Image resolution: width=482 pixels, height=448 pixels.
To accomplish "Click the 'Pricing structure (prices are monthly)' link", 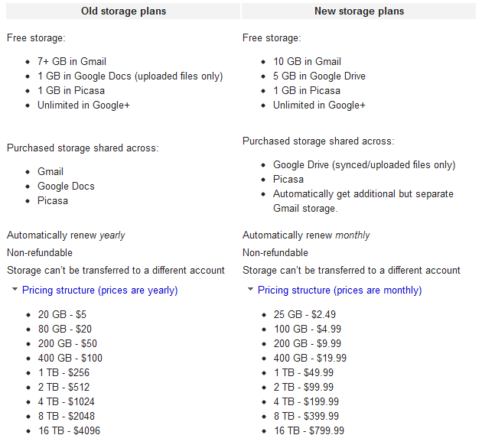I will coord(339,291).
